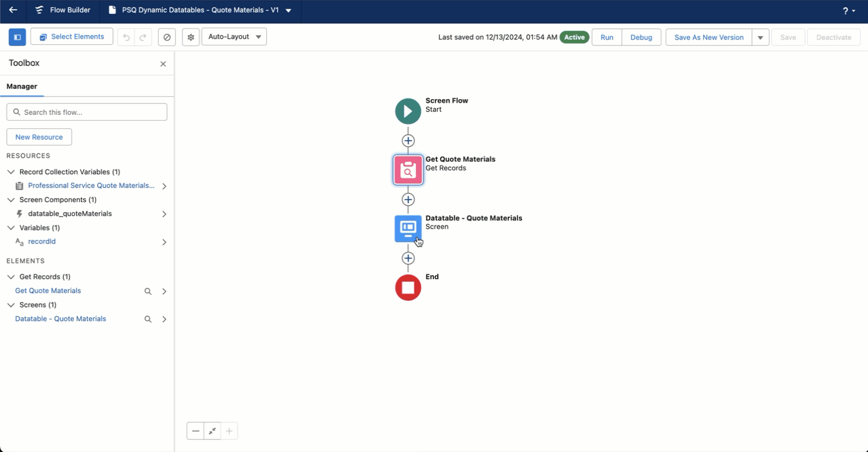Click the undo arrow icon
868x452 pixels.
click(126, 37)
